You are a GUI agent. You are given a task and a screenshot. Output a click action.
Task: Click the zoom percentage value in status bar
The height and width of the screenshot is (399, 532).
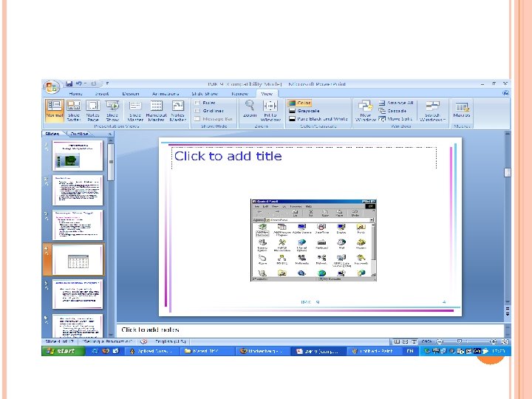coord(426,341)
